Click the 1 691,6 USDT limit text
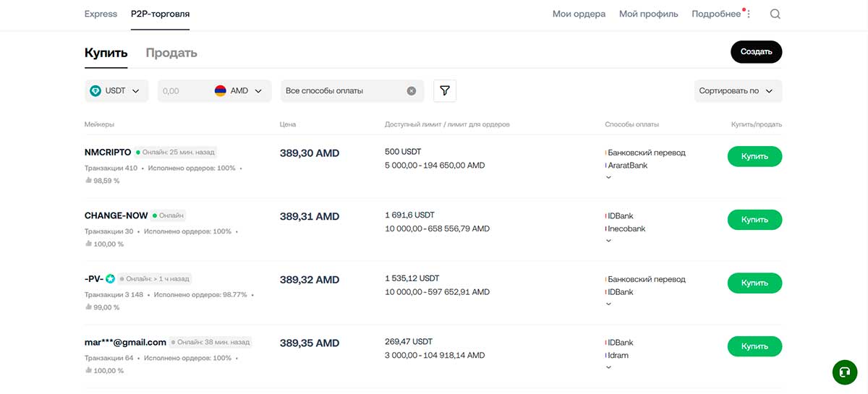868x394 pixels. (409, 215)
